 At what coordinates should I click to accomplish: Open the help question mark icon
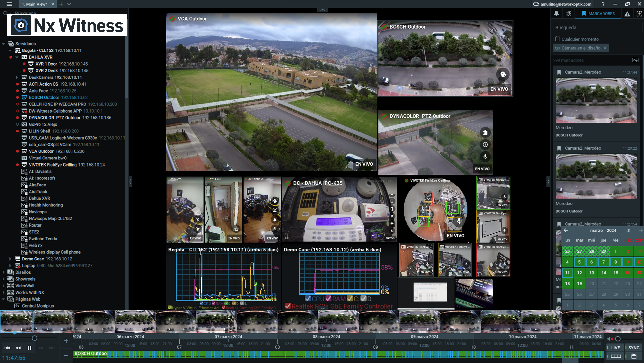coord(603,4)
